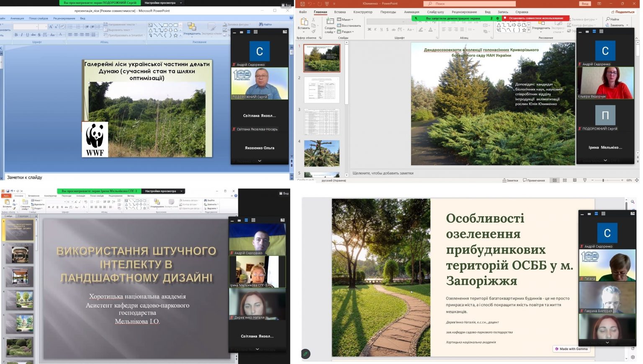Viewport: 643px width, 364px height.
Task: Click fit slide to window icon beside 68%
Action: (637, 180)
